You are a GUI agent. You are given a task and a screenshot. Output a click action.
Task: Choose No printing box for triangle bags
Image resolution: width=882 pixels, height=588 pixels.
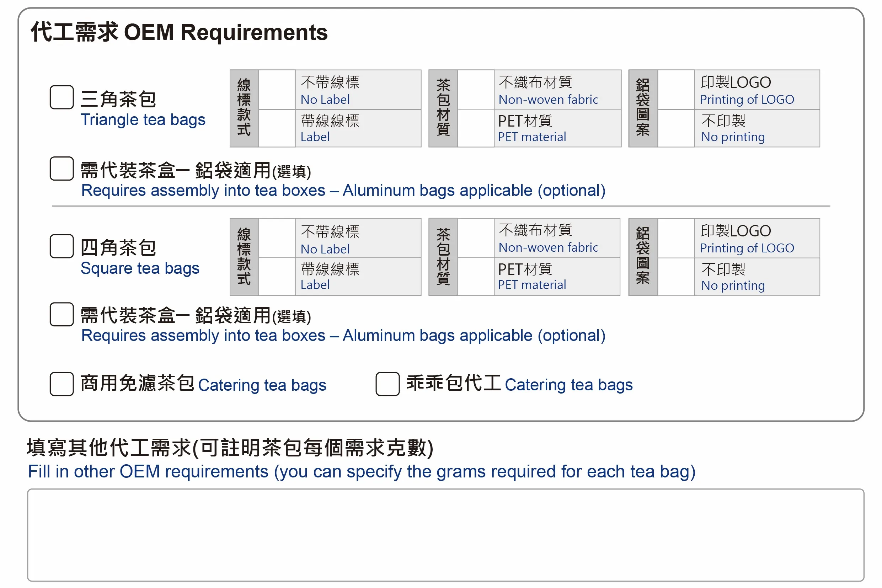[676, 128]
